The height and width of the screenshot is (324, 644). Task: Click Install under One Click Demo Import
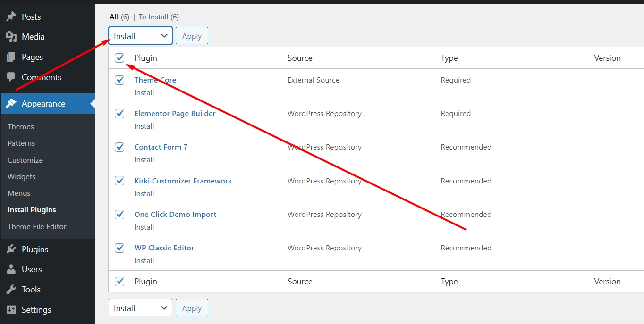144,227
